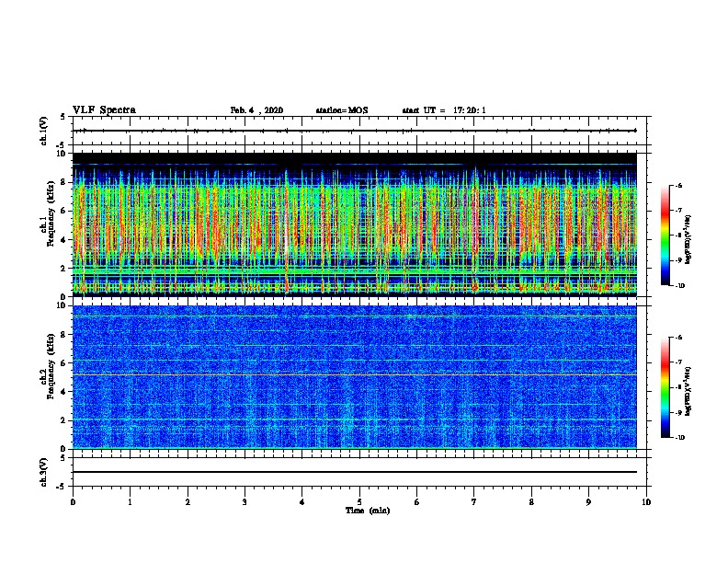Click the "10" minute tick label on time axis

(x=646, y=502)
